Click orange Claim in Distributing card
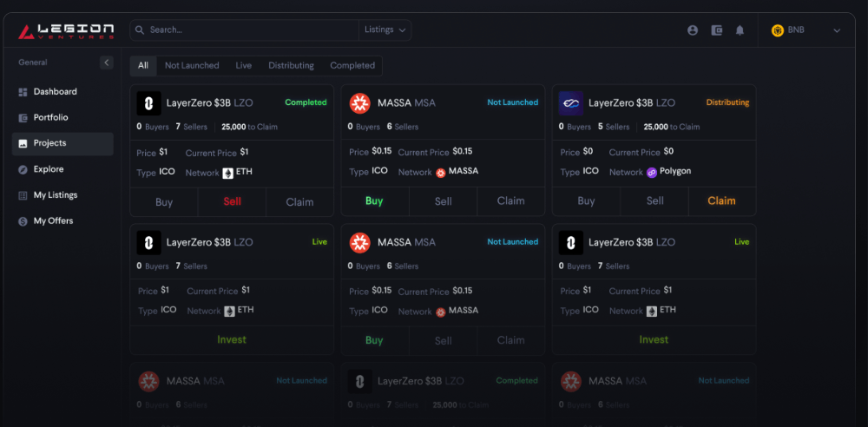 point(722,201)
